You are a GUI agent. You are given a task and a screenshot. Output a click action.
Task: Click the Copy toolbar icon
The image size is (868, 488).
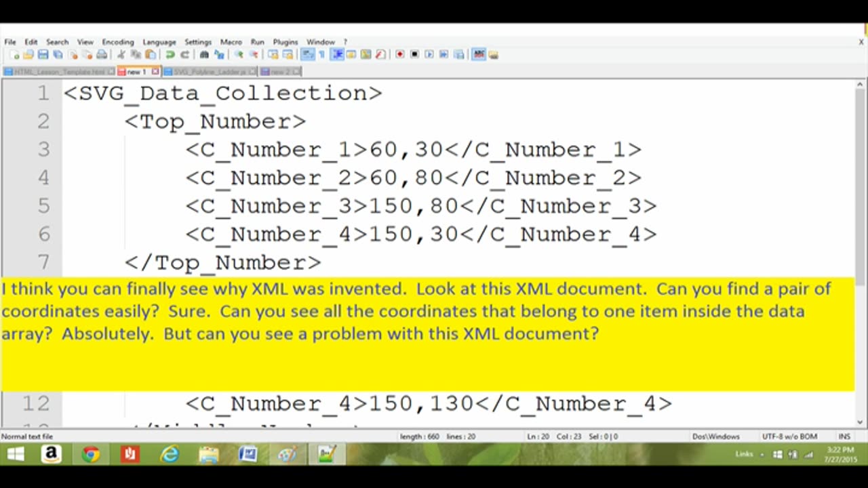pos(136,55)
